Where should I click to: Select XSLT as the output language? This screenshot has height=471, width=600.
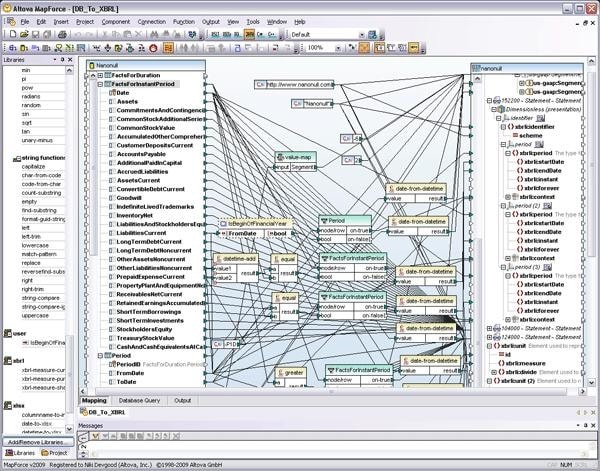[215, 34]
